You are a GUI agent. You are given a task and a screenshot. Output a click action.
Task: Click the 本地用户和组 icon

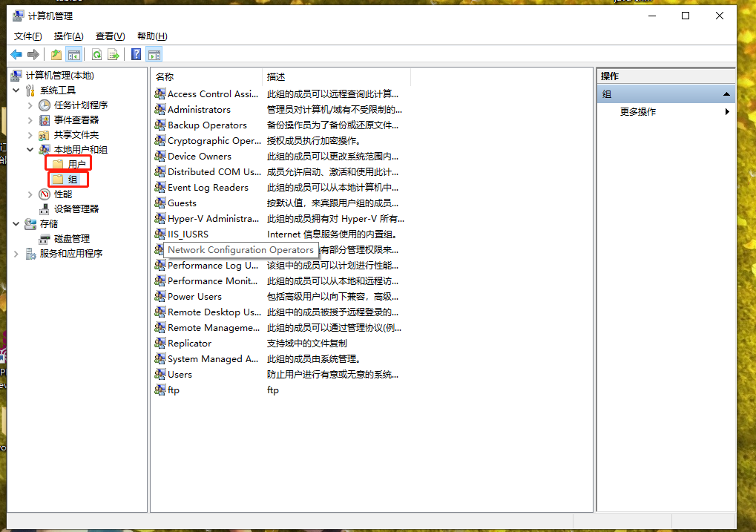(x=45, y=150)
